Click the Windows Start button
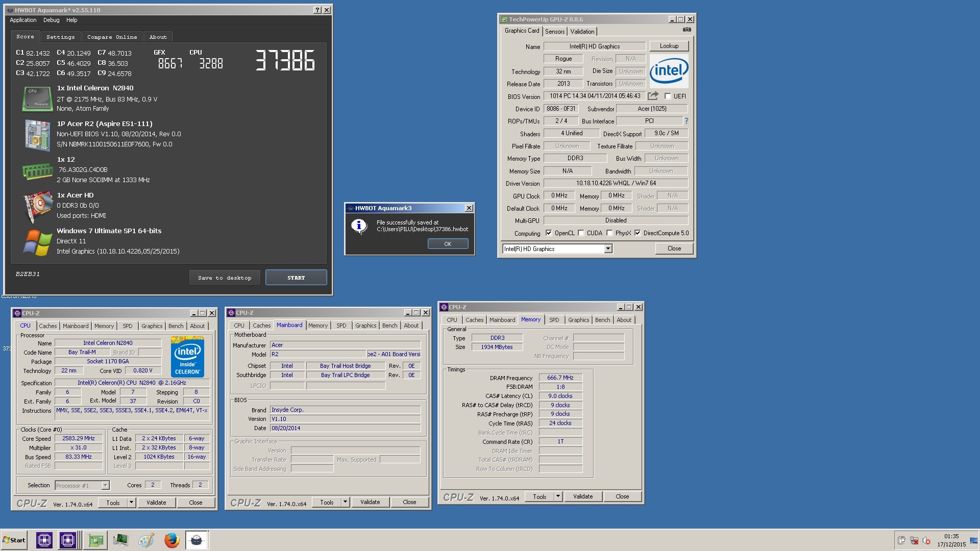980x551 pixels. [14, 540]
